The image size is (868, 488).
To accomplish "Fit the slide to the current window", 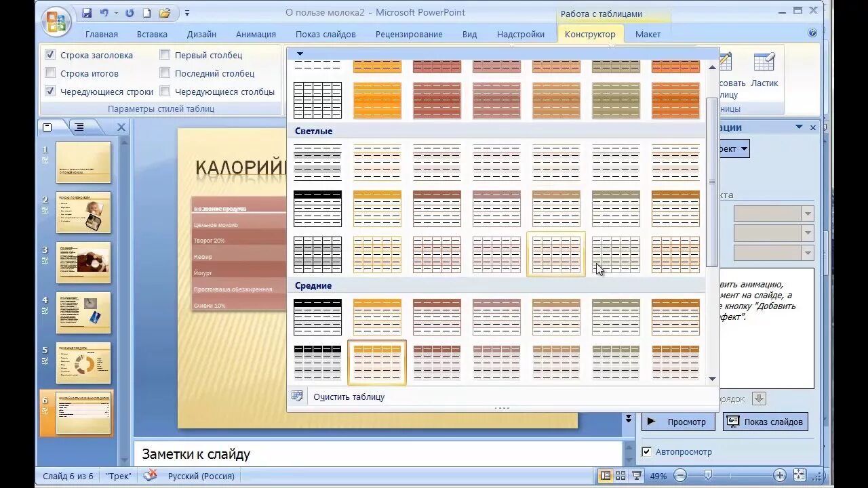I will coord(800,476).
